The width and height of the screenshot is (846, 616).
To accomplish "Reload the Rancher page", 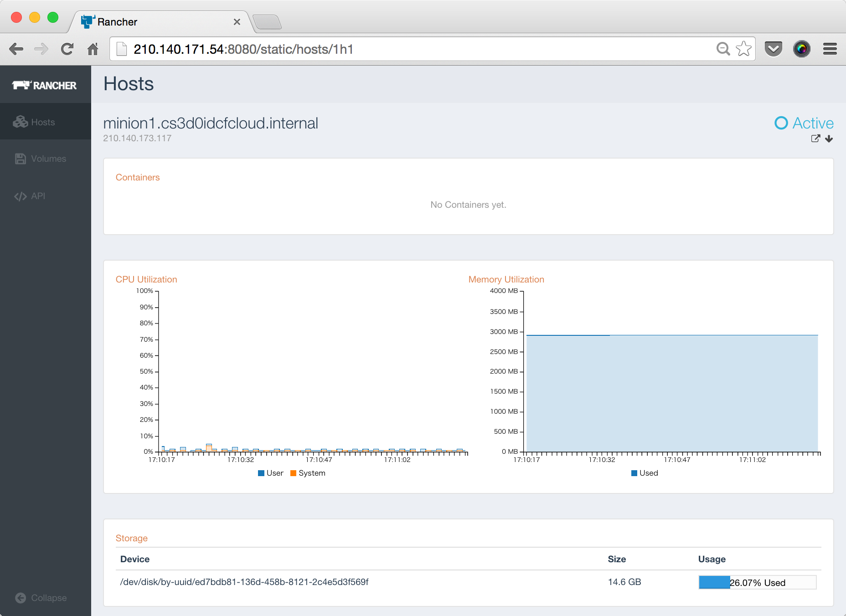I will click(x=67, y=49).
